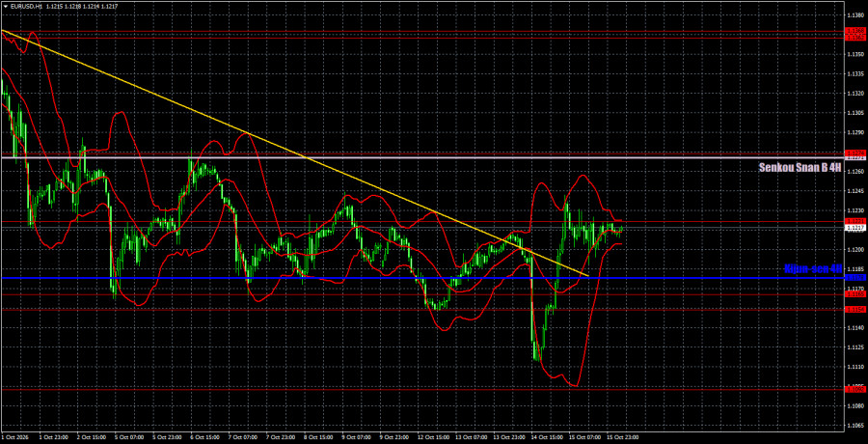868x444 pixels.
Task: Click the 1.1110 price axis label
Action: [854, 367]
